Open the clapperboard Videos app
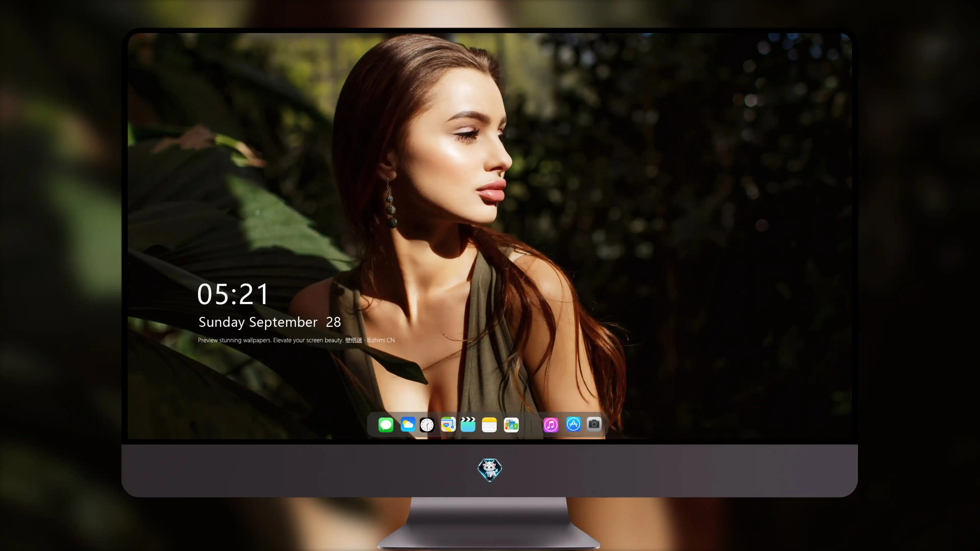The width and height of the screenshot is (980, 551). [x=468, y=424]
